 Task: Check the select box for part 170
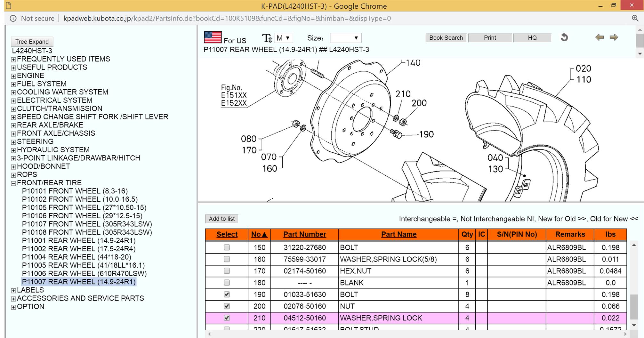tap(227, 271)
